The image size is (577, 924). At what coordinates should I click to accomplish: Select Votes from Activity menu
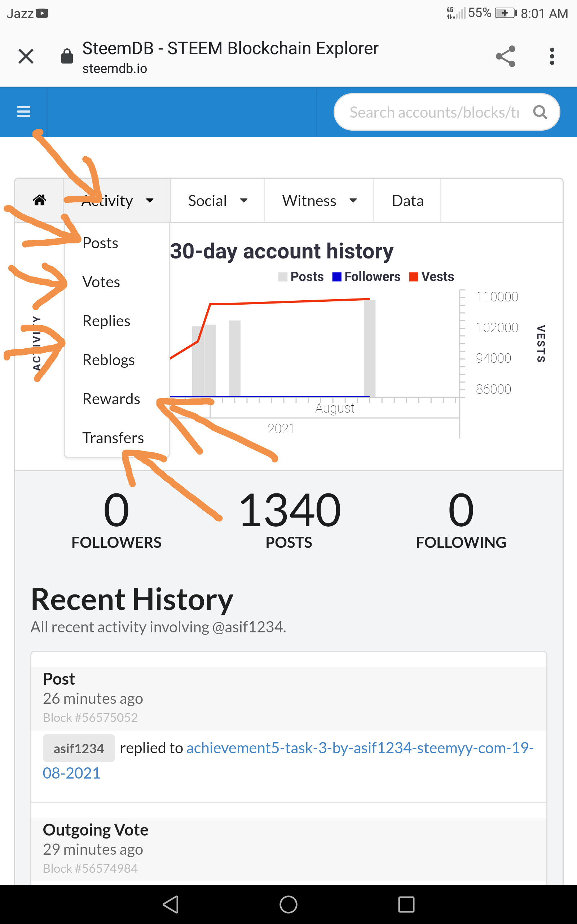coord(101,282)
